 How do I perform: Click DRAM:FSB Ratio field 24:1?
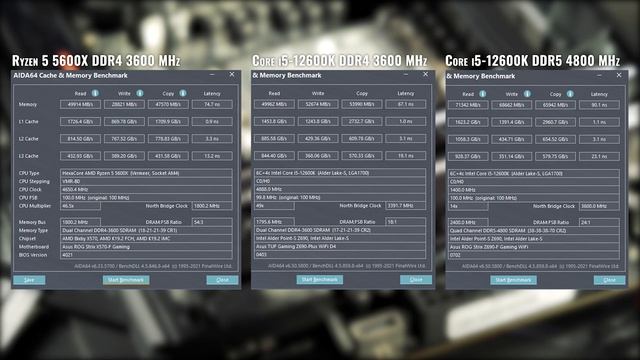pos(599,222)
